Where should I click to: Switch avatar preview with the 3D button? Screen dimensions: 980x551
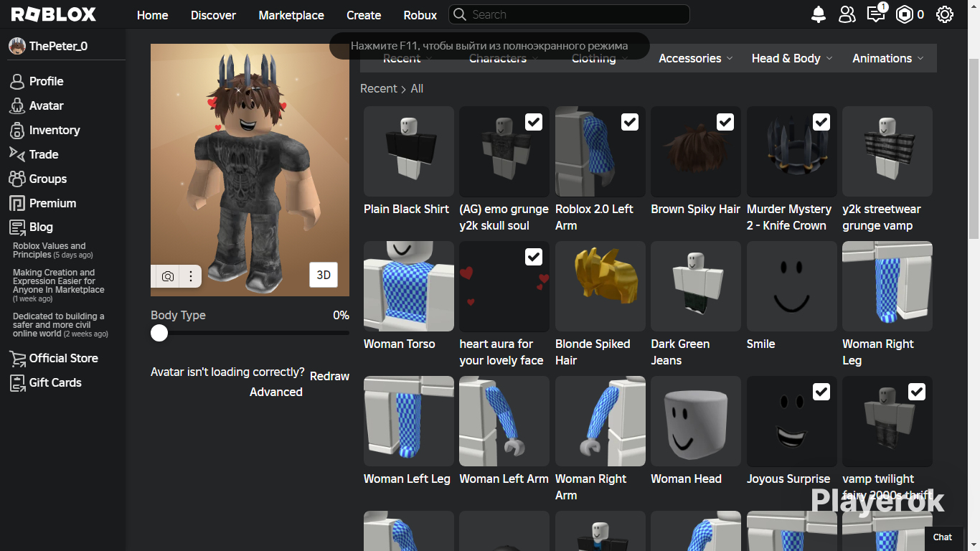click(x=324, y=275)
